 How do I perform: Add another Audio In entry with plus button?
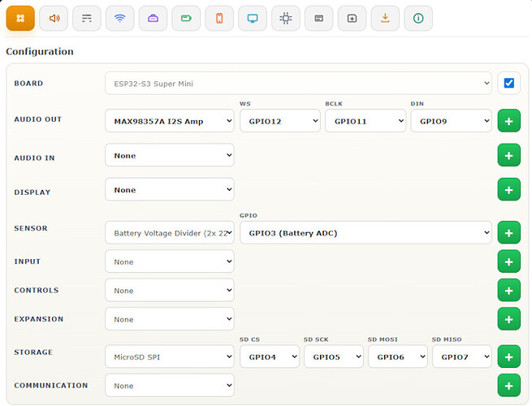(x=509, y=155)
